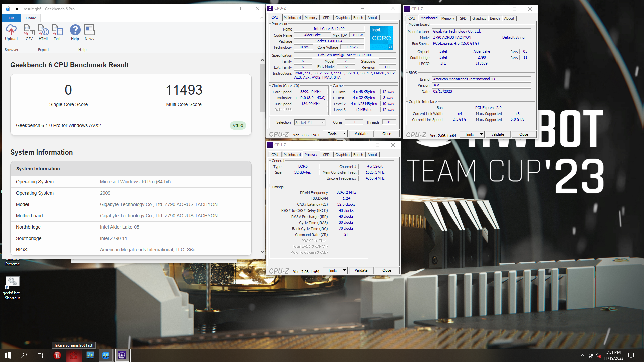Viewport: 644px width, 362px height.
Task: Open SPD tab in CPU-Z Mainboard window
Action: pos(463,18)
